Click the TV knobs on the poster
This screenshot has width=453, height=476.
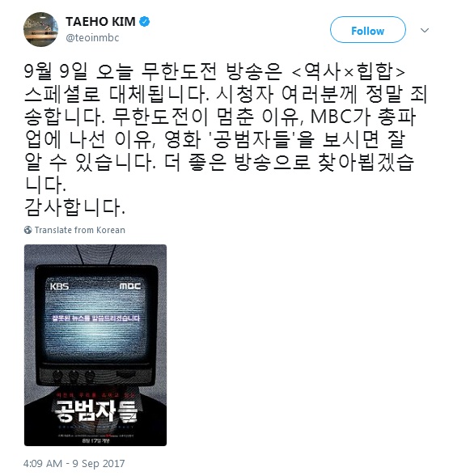click(74, 376)
